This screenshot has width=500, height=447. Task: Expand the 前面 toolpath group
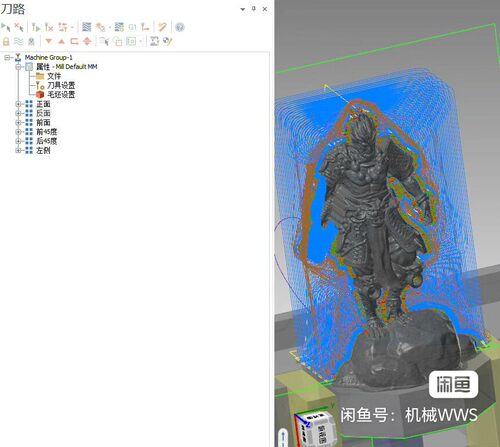(x=19, y=123)
